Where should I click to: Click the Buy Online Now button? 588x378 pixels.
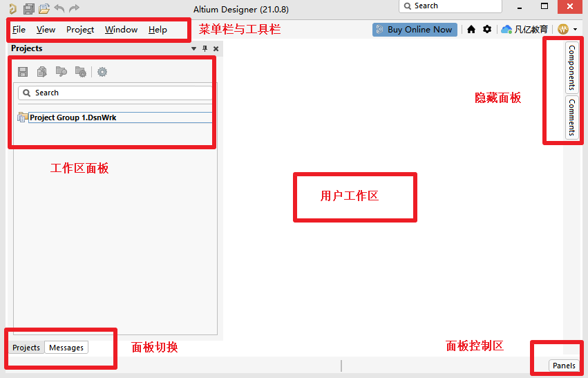415,30
